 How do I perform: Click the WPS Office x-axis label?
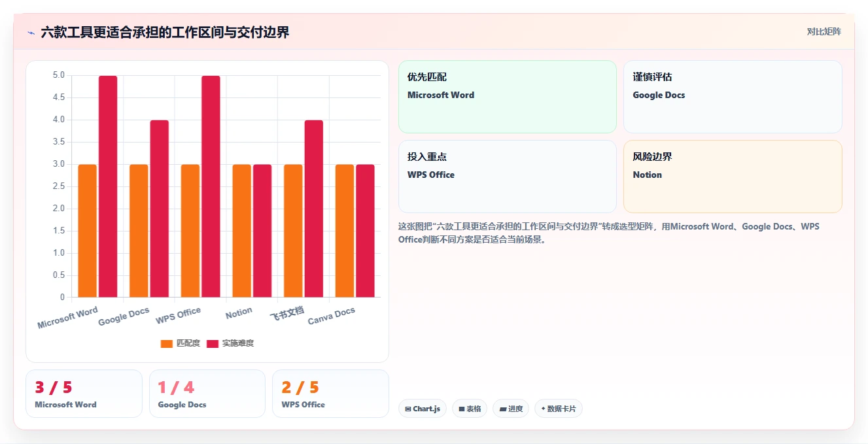[178, 316]
